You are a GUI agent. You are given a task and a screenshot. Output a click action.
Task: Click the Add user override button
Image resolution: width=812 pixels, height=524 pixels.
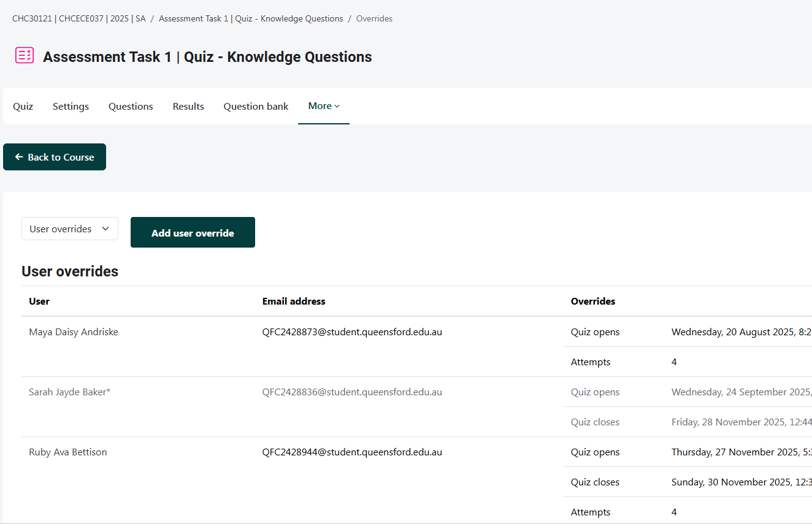tap(193, 233)
